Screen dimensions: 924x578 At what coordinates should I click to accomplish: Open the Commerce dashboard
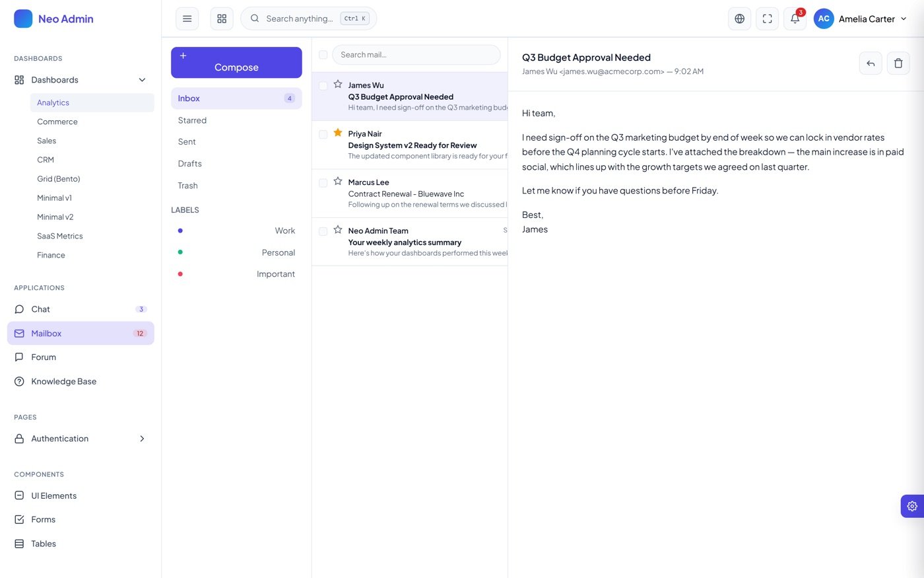pos(92,122)
